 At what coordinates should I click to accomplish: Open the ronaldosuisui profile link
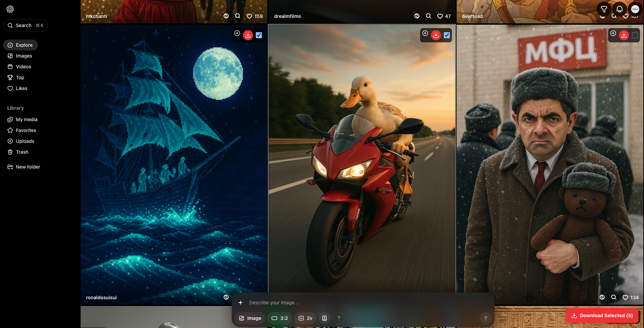tap(101, 298)
